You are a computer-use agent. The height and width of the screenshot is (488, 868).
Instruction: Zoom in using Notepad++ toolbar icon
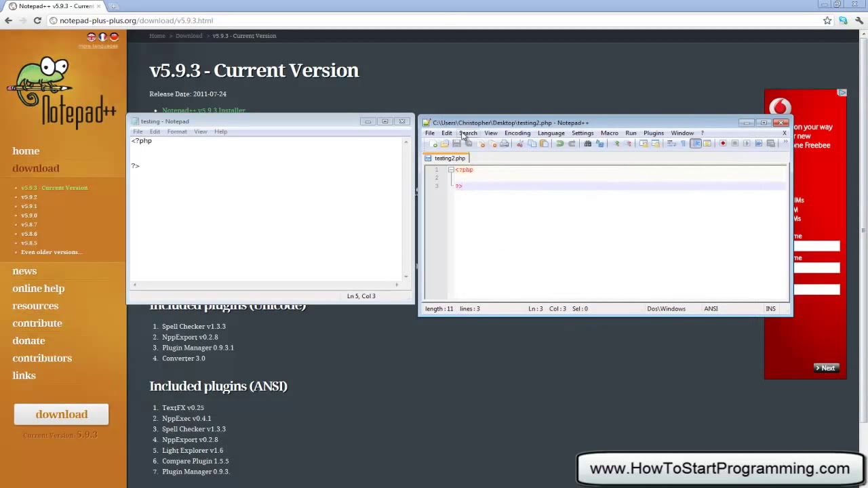(616, 144)
